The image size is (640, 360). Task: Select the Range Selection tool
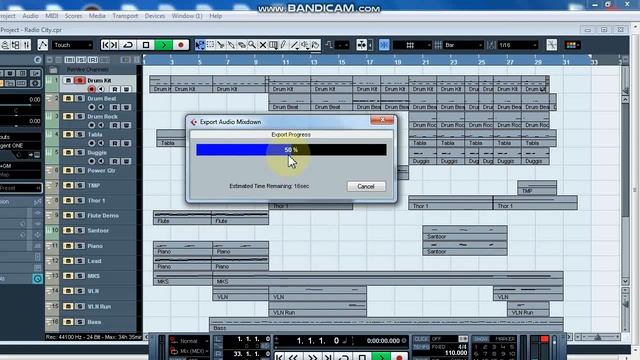tap(210, 45)
